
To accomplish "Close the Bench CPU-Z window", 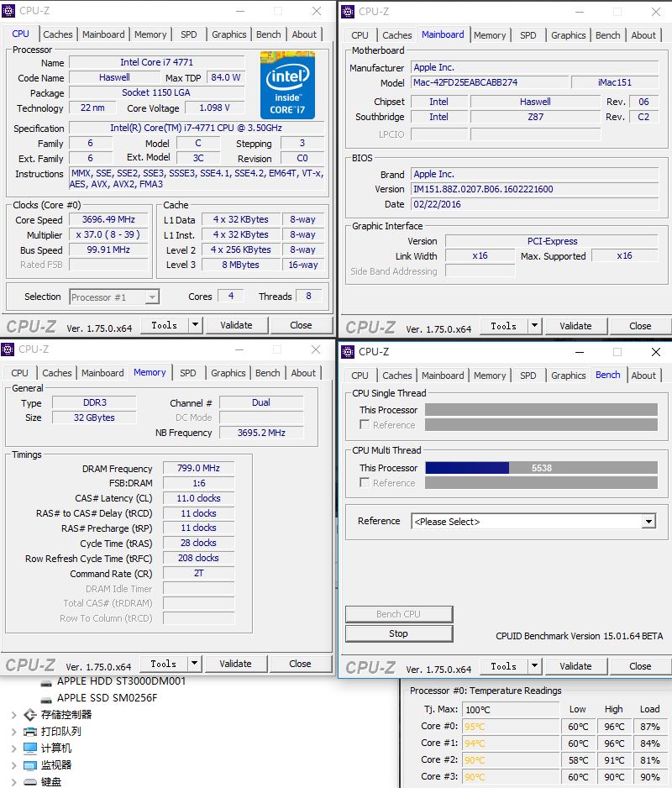I will point(656,352).
